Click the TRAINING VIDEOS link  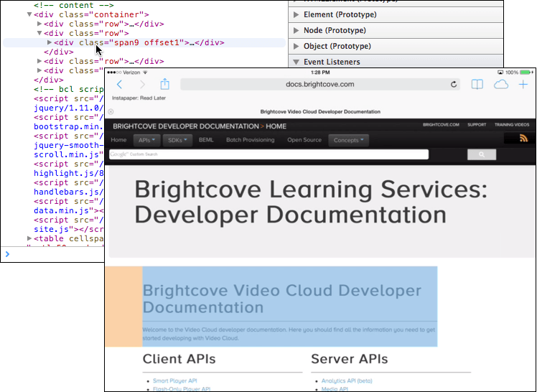pyautogui.click(x=513, y=125)
